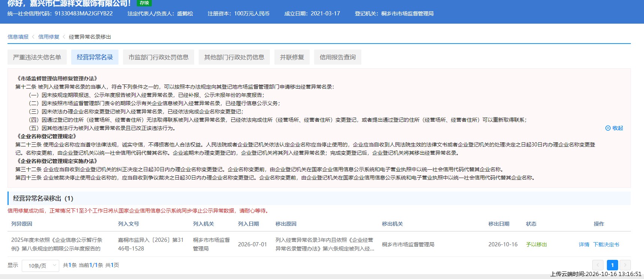Screen dimensions: 644x279
Task: Click 经营异常名录移出 breadcrumb text
Action: tap(90, 37)
